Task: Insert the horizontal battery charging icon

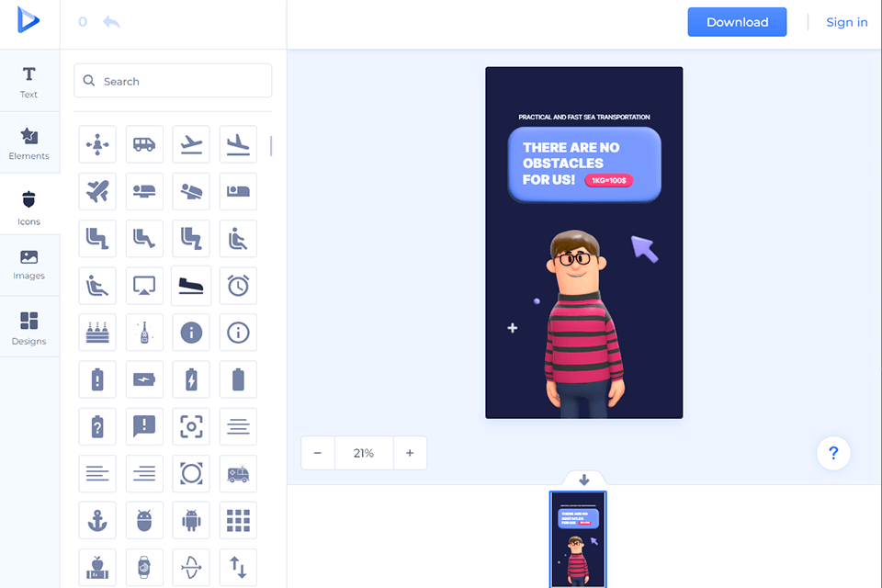Action: (x=144, y=379)
